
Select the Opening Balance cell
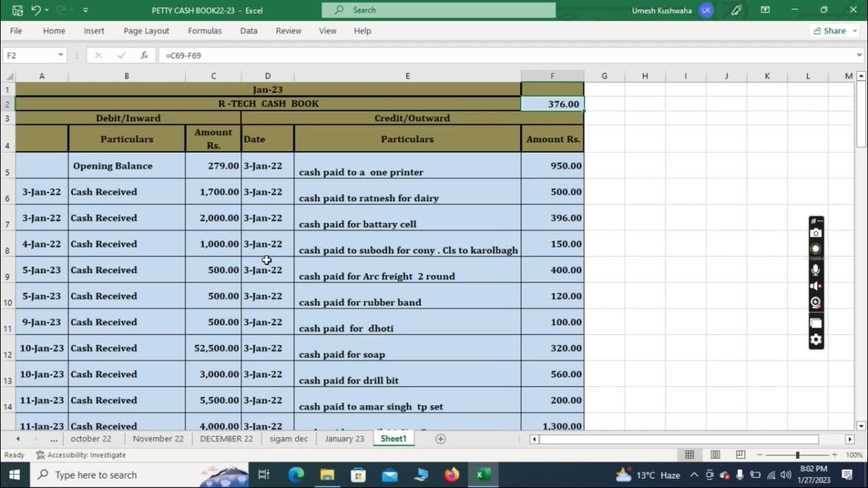(126, 165)
